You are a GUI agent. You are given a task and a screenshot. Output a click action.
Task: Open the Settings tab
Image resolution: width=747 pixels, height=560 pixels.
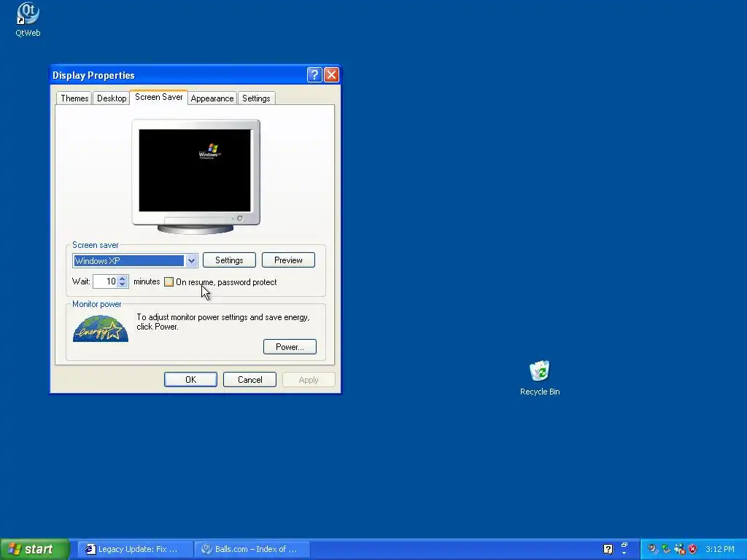(x=256, y=98)
